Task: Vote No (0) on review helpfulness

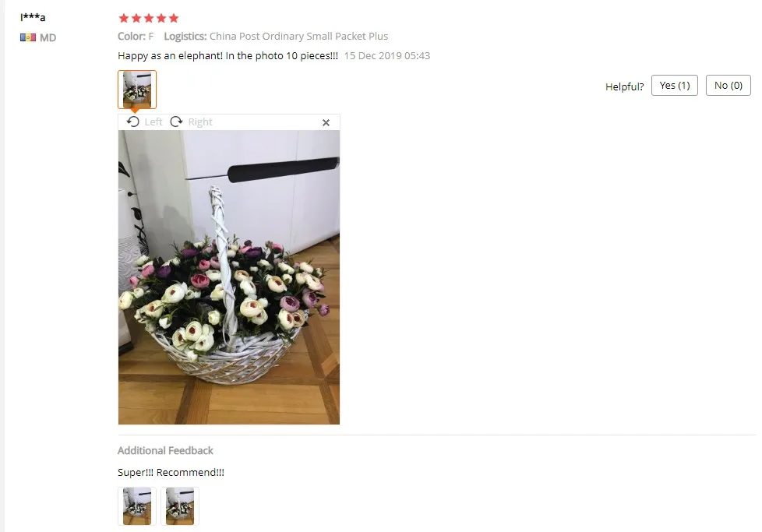Action: (x=728, y=86)
